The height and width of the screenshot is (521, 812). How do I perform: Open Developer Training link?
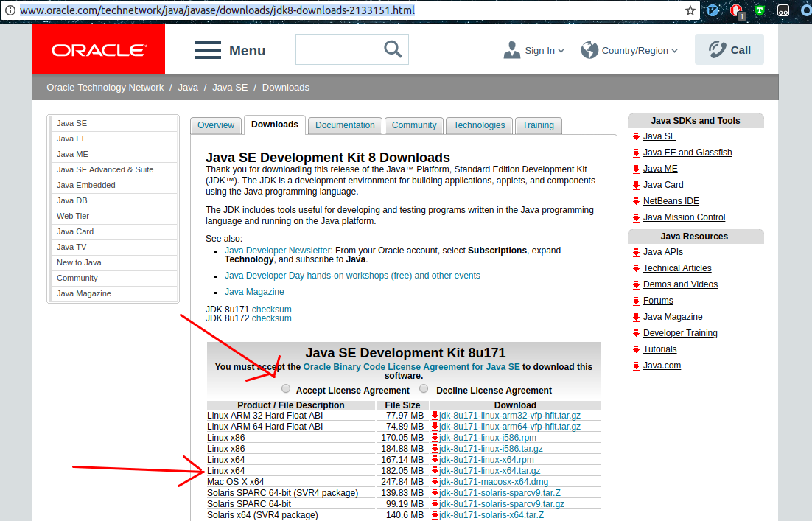coord(680,333)
